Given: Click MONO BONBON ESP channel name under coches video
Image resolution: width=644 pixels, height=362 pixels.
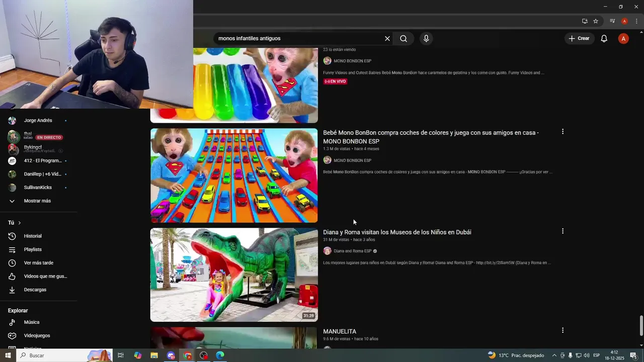Looking at the screenshot, I should point(353,160).
